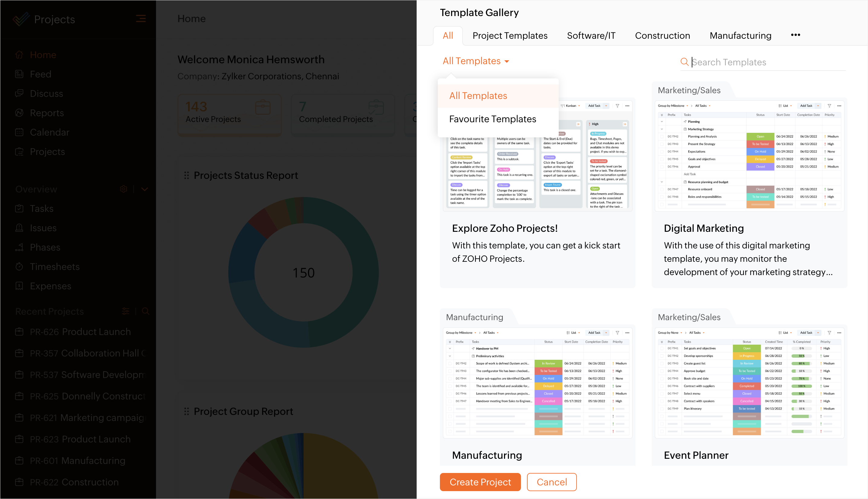
Task: Click Recent Projects search icon
Action: pos(145,311)
